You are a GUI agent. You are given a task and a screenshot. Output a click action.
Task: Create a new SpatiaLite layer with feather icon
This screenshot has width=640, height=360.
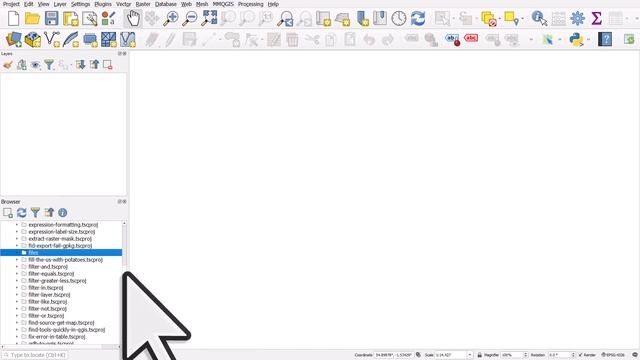click(71, 39)
